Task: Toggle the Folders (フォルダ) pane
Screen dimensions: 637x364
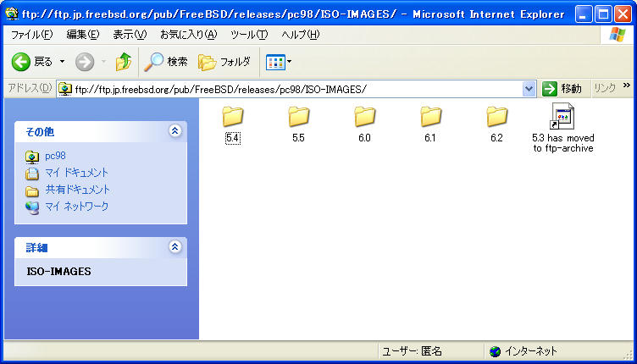Action: [224, 62]
